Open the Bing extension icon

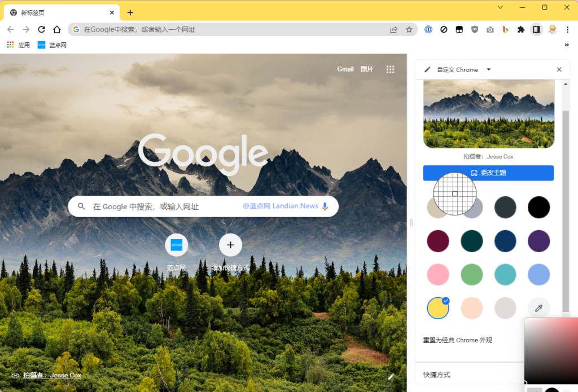(x=505, y=29)
